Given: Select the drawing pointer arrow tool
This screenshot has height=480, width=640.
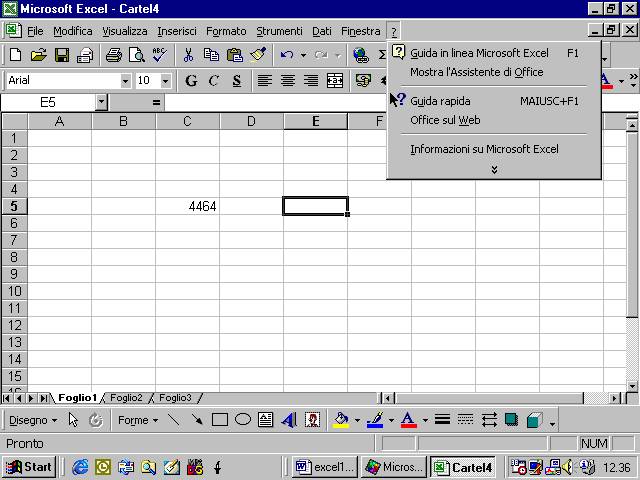Looking at the screenshot, I should click(73, 420).
